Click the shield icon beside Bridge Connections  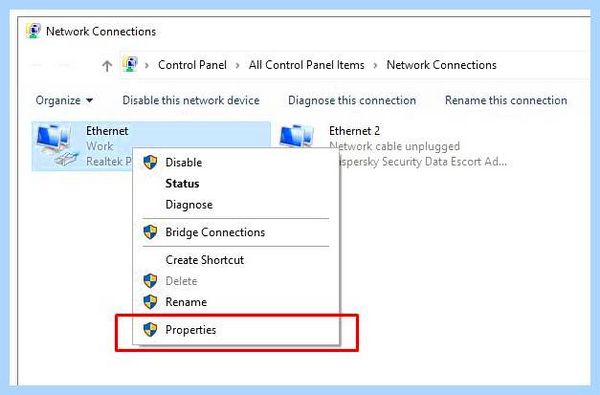(x=150, y=232)
